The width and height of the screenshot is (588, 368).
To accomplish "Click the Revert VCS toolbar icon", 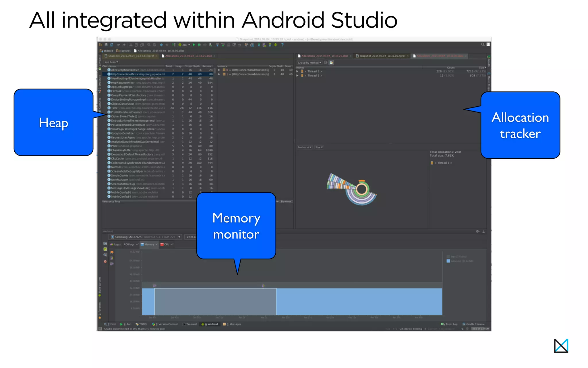I will click(x=239, y=45).
